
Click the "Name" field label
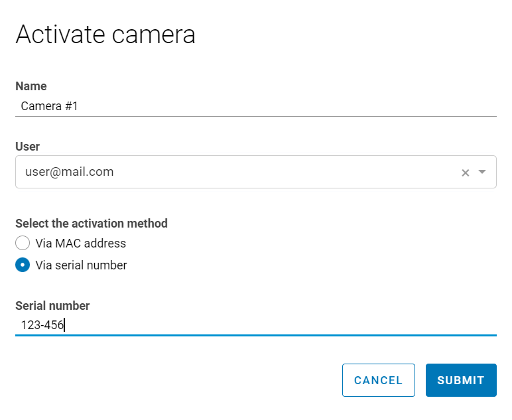point(31,86)
